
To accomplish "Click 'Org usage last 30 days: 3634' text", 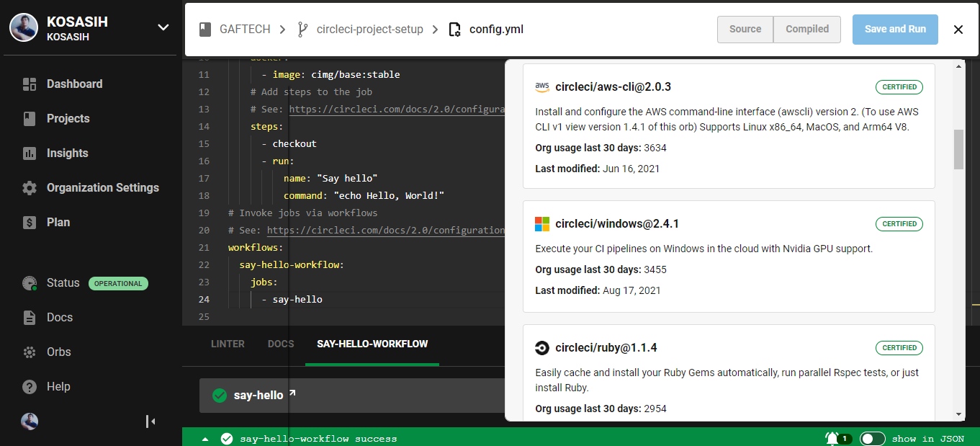I will pyautogui.click(x=601, y=148).
